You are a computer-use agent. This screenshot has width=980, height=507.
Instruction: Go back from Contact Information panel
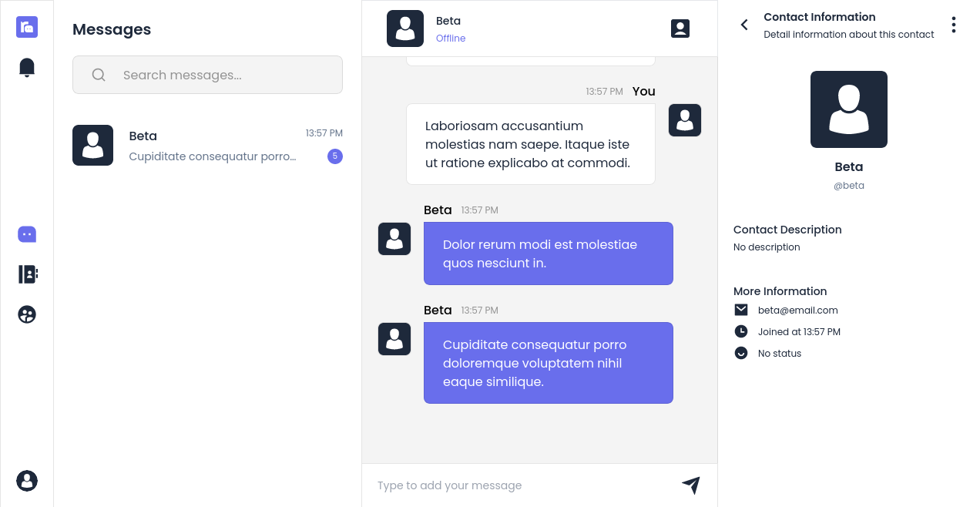tap(744, 25)
